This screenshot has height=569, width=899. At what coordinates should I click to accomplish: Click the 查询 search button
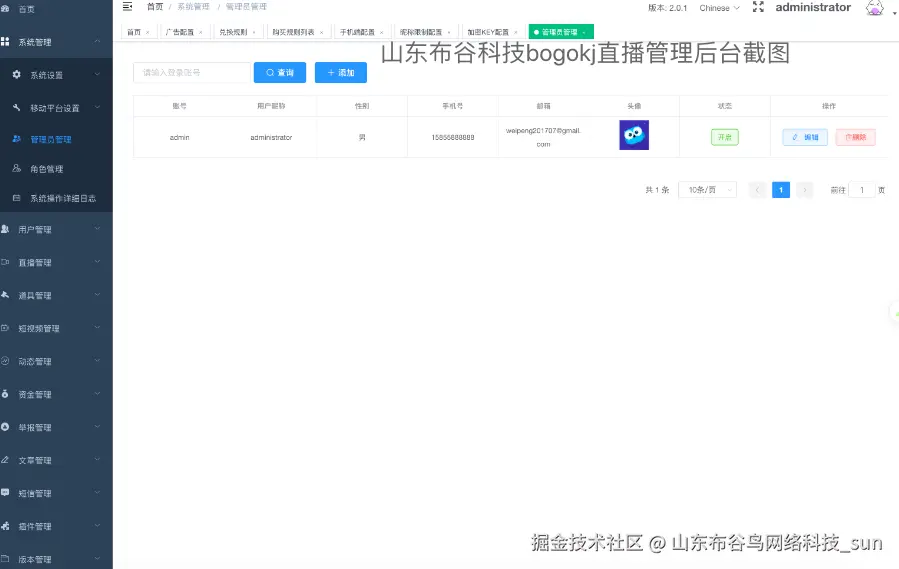[280, 73]
